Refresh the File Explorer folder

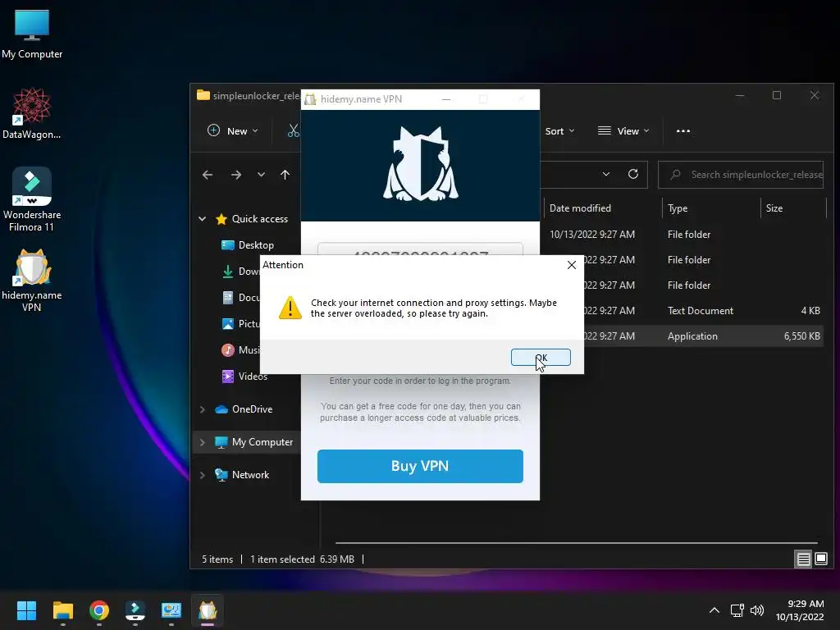point(633,174)
